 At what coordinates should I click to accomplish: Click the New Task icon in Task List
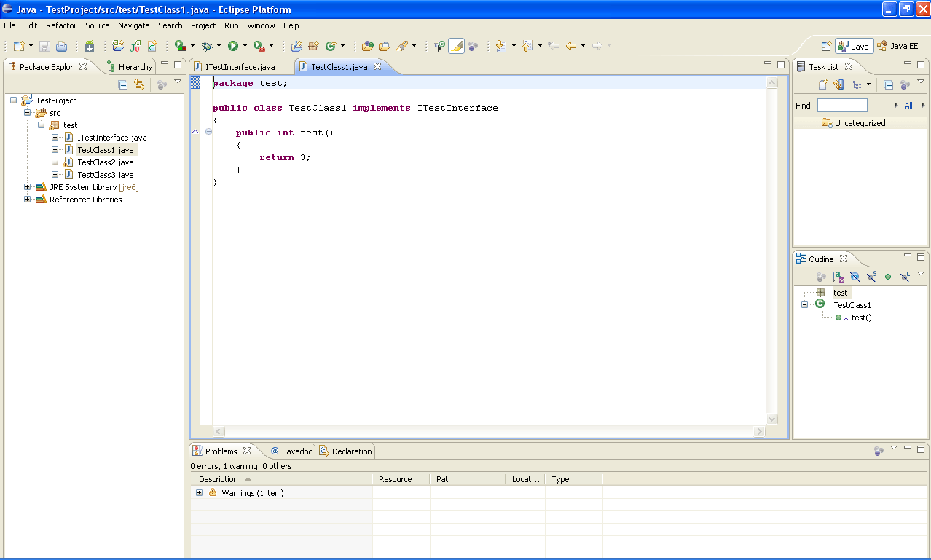(x=822, y=84)
